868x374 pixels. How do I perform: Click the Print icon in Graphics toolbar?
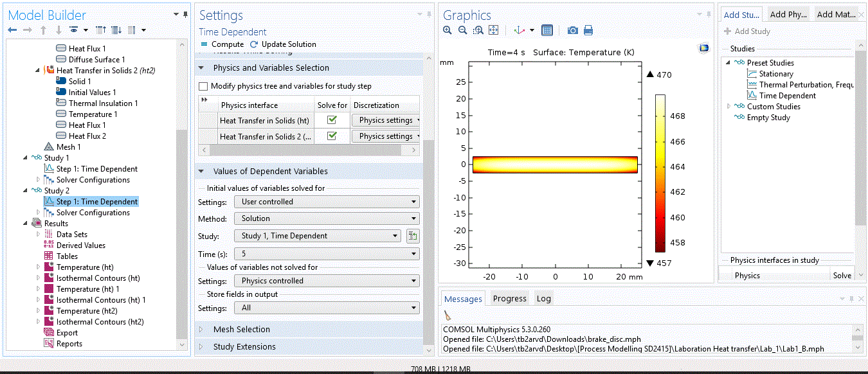point(588,30)
